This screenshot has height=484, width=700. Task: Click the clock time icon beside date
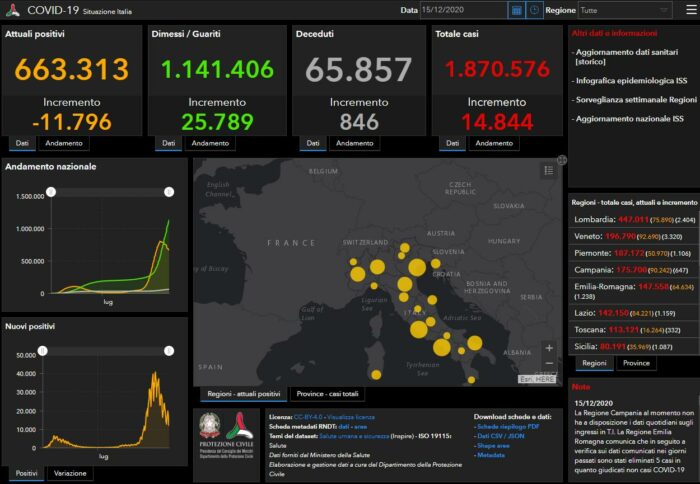(x=535, y=10)
